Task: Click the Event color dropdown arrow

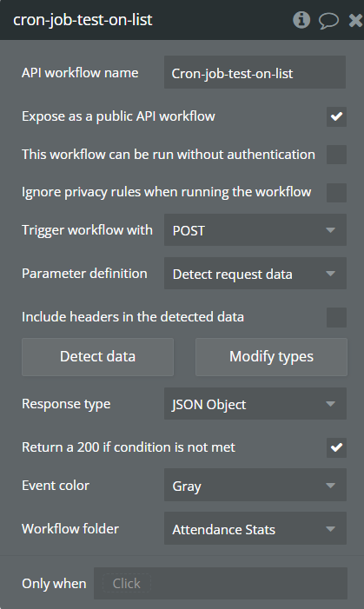Action: (331, 486)
